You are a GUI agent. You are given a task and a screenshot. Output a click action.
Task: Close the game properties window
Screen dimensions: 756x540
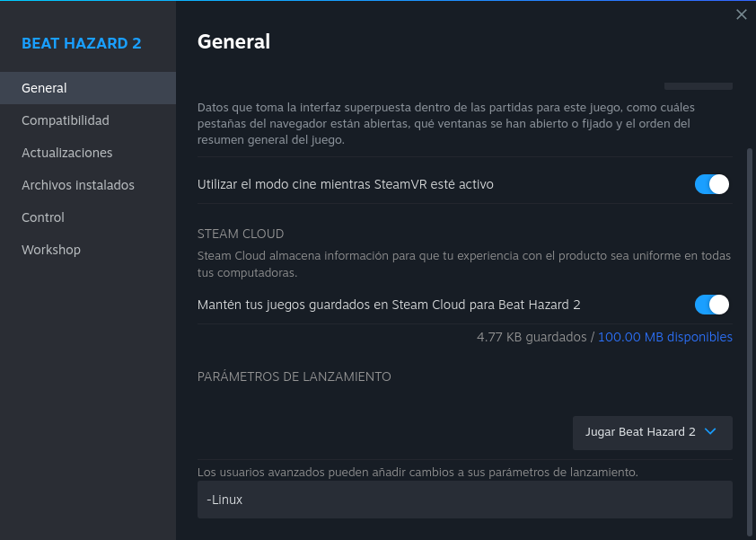coord(741,14)
